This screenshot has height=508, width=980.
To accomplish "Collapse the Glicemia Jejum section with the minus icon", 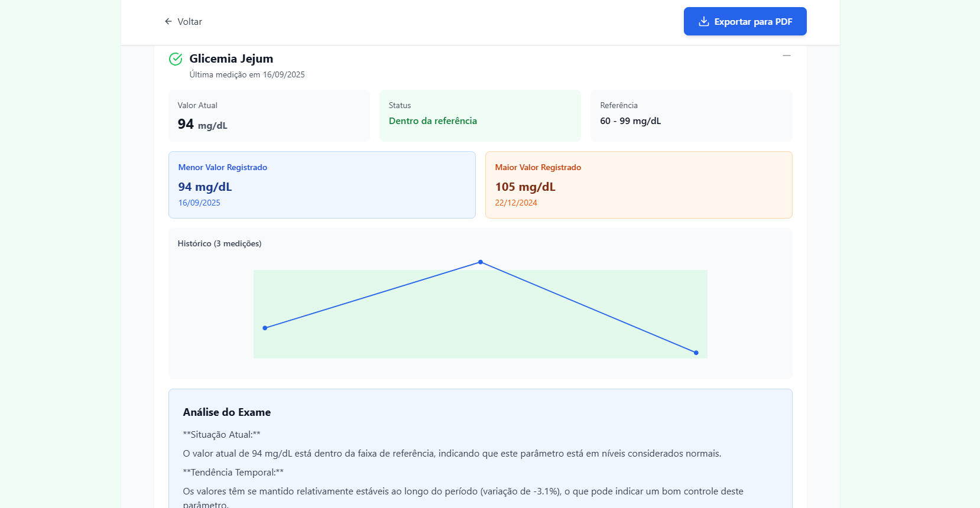I will tap(786, 56).
